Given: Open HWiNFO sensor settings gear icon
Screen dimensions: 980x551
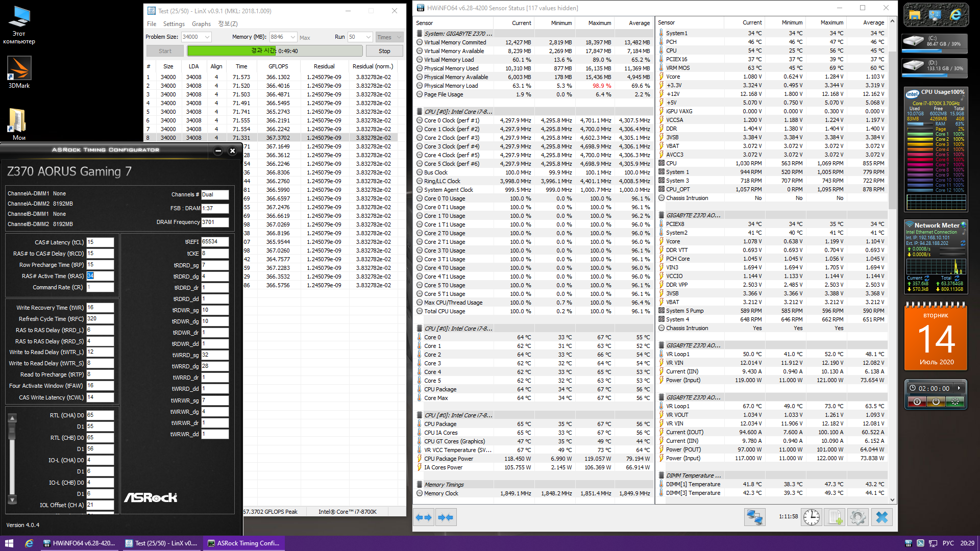Looking at the screenshot, I should tap(858, 517).
